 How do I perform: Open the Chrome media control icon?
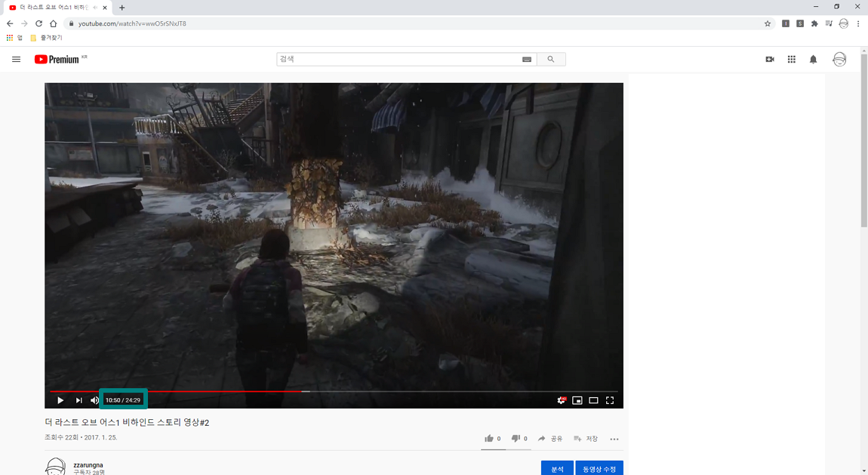coord(829,23)
